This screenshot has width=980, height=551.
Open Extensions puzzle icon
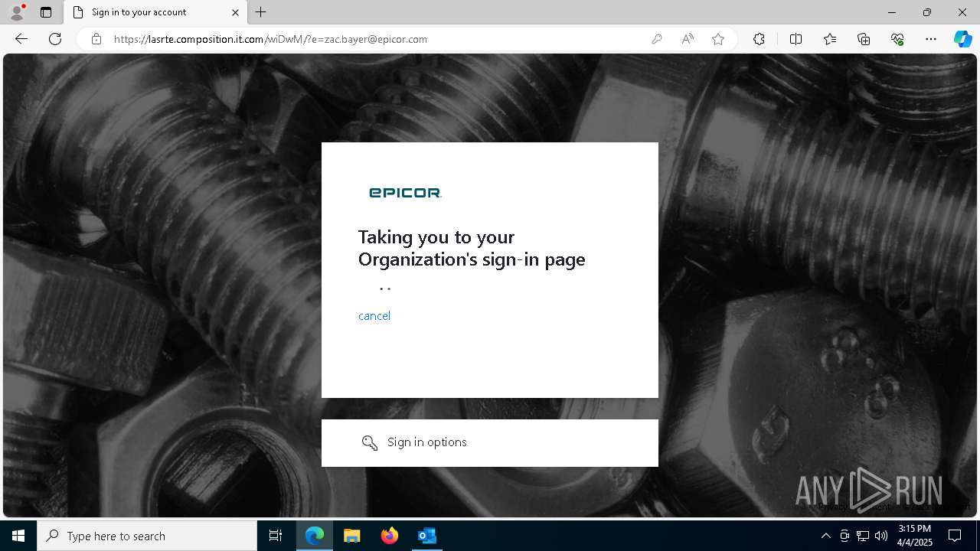(x=759, y=39)
